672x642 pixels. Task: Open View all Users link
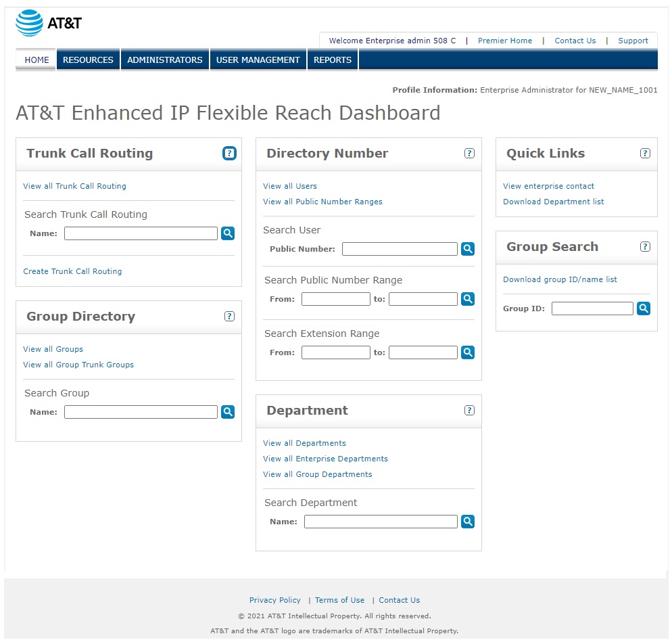click(290, 186)
